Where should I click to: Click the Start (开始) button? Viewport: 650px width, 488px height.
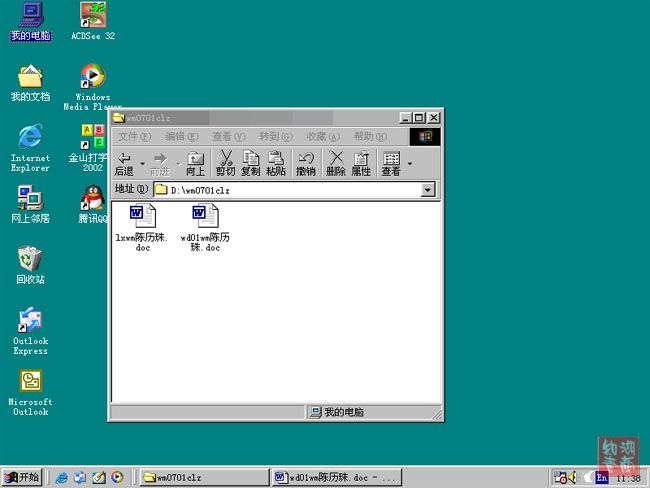point(22,477)
